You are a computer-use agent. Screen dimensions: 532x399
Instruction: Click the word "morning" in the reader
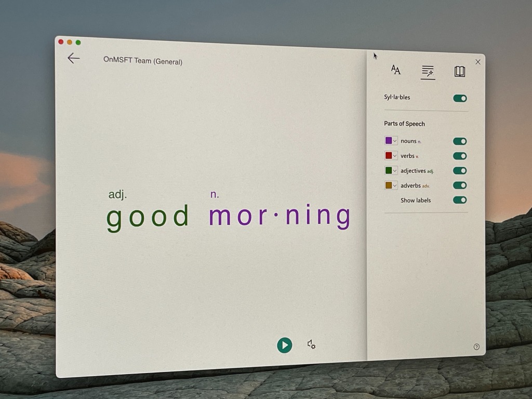click(280, 216)
